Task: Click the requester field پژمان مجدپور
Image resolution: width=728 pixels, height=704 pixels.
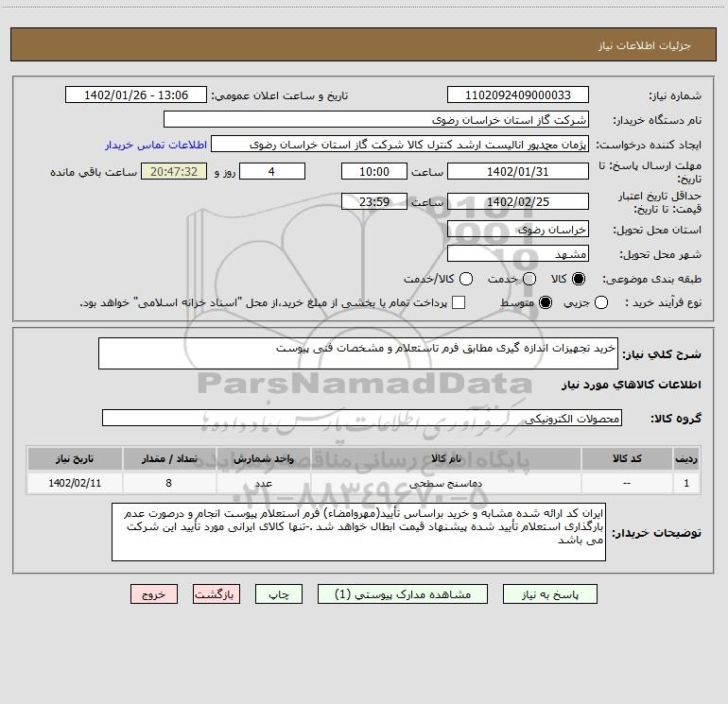Action: (400, 145)
